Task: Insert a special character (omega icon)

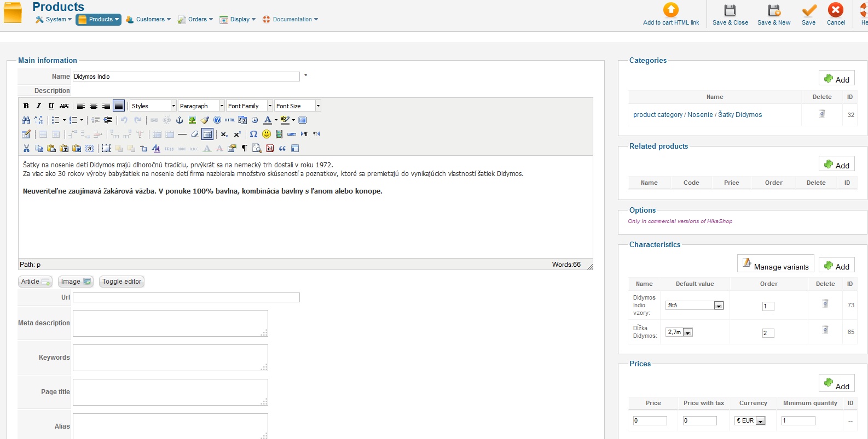Action: point(254,134)
